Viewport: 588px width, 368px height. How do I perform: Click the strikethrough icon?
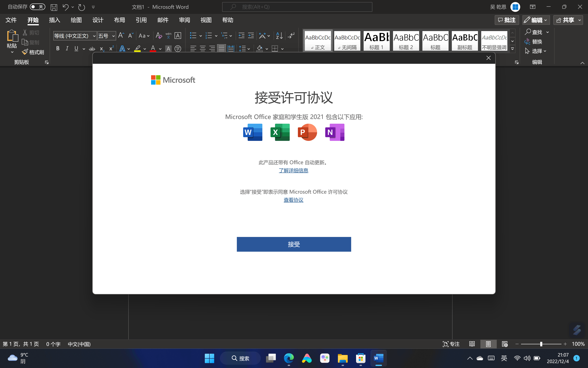92,49
